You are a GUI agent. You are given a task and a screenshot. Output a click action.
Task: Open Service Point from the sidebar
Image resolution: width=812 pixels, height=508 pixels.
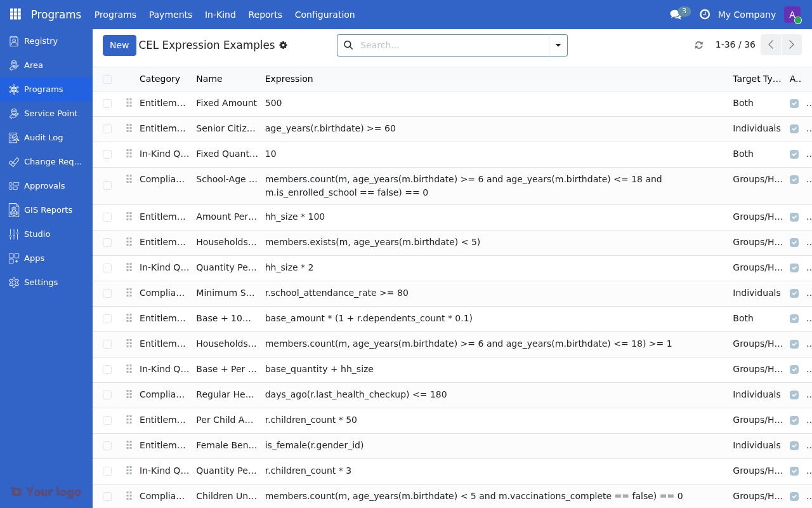click(50, 113)
